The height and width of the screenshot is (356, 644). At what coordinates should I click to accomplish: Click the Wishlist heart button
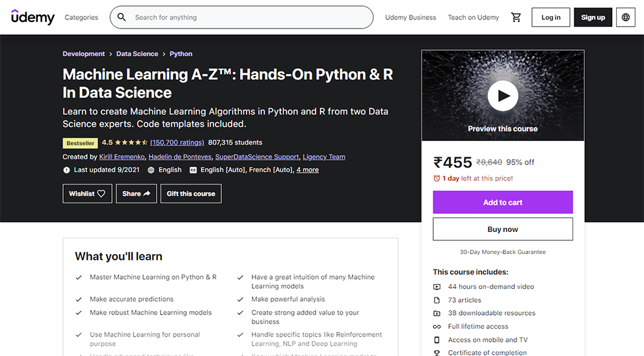pyautogui.click(x=87, y=194)
